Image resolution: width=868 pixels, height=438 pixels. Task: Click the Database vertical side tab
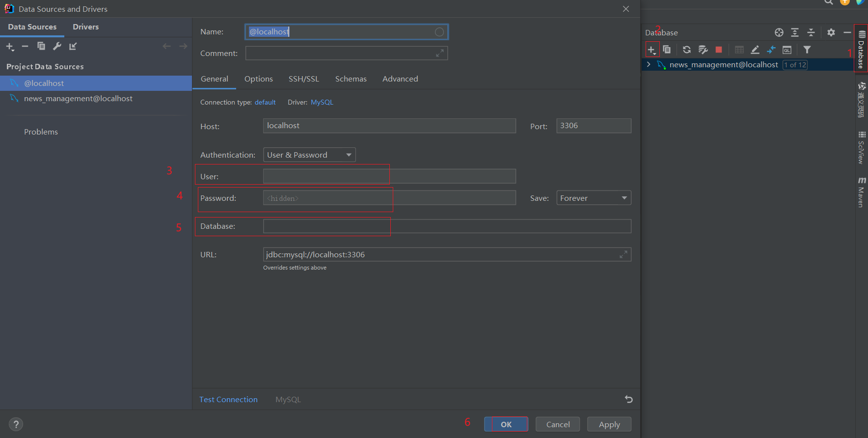tap(861, 48)
